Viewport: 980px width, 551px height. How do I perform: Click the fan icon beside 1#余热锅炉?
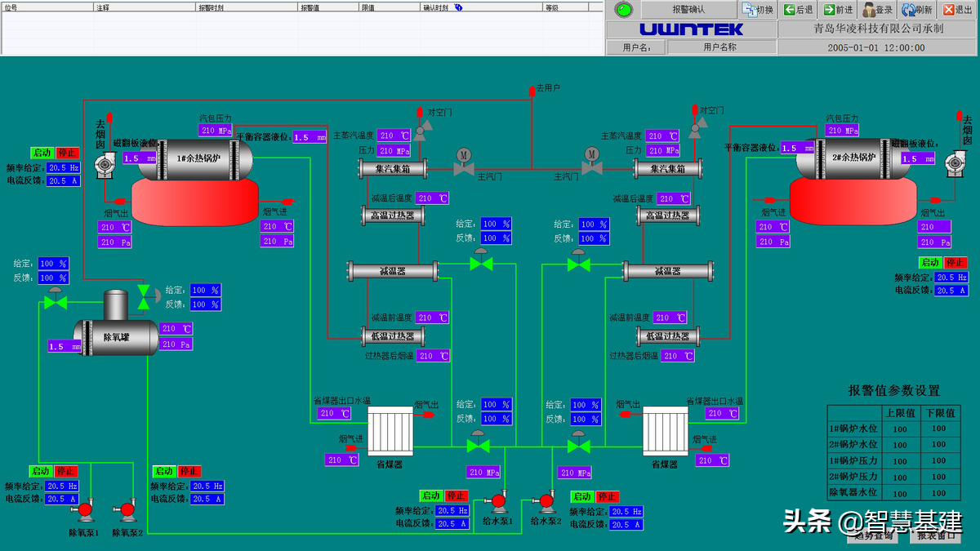[105, 167]
